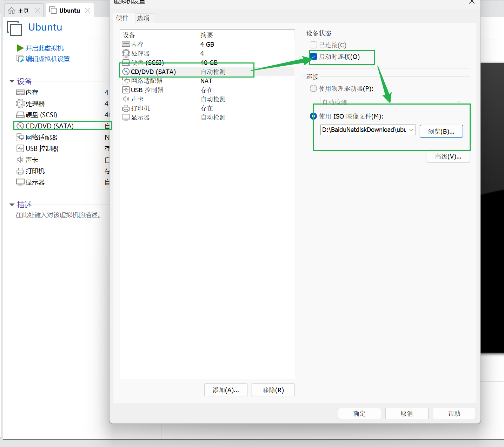Click NAT summary value in hardware list
The image size is (504, 447).
(x=206, y=81)
